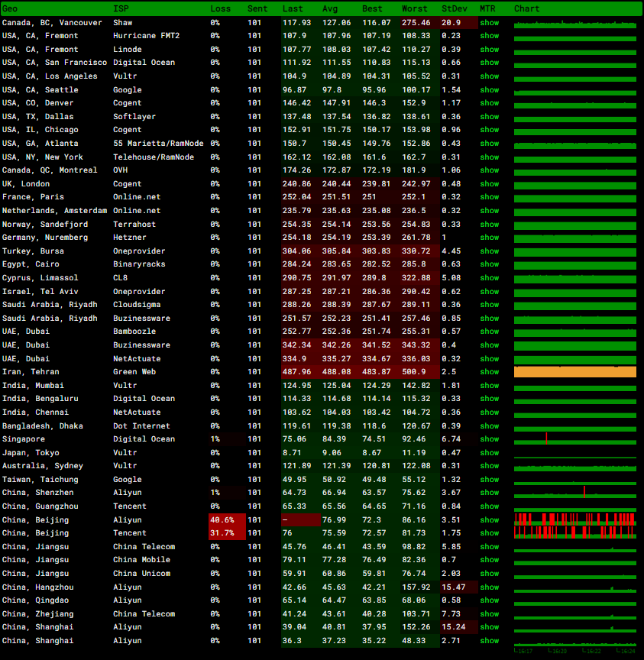Viewport: 644px width, 660px height.
Task: Click the Avg column header
Action: point(330,8)
